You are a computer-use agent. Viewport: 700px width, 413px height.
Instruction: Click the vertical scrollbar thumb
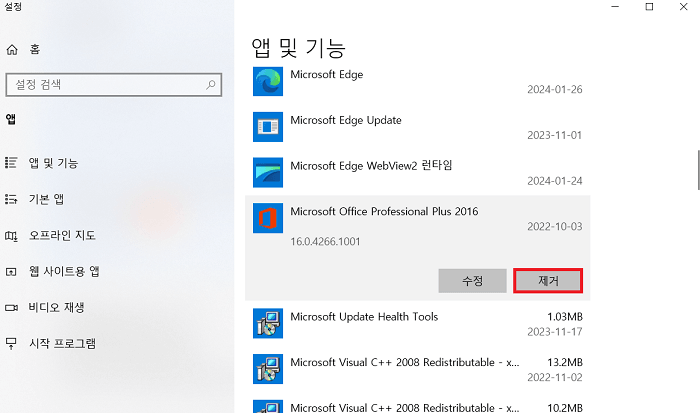pyautogui.click(x=698, y=170)
